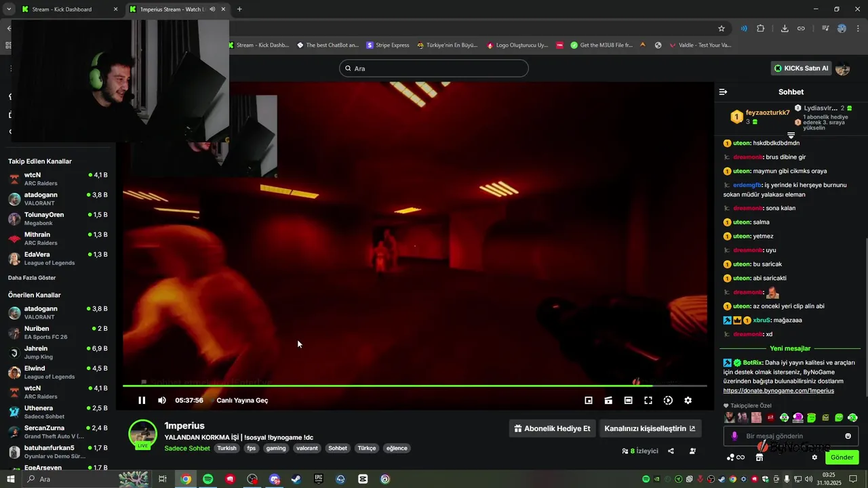Focus the Ara search field
The width and height of the screenshot is (868, 488).
pyautogui.click(x=433, y=68)
